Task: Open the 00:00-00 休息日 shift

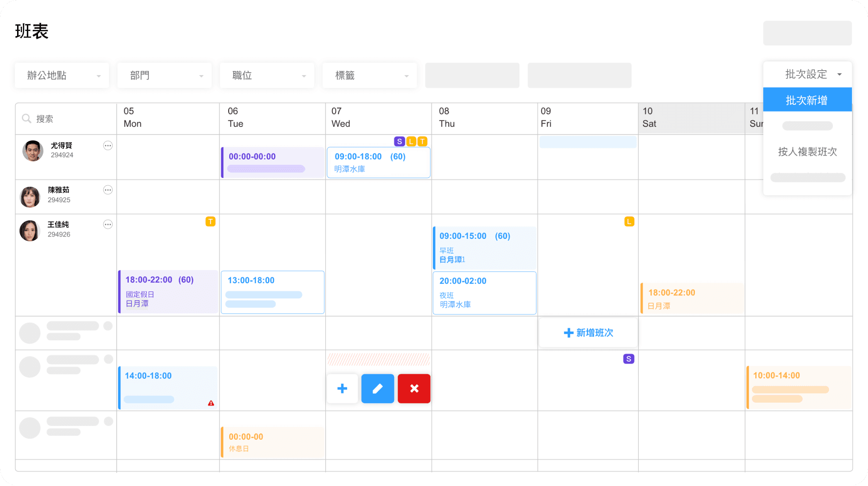Action: pos(273,442)
